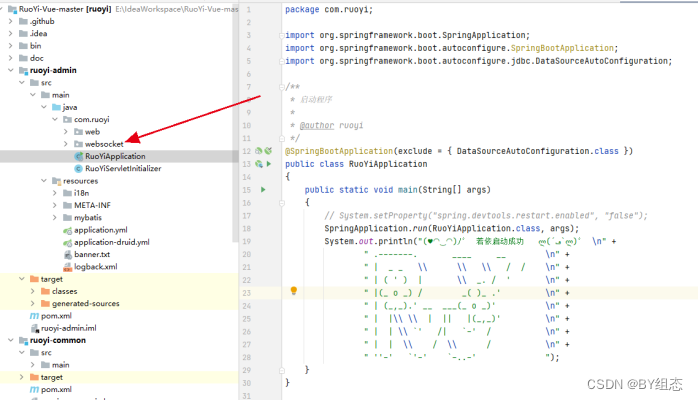Viewport: 698px width, 400px height.
Task: Expand the .github folder
Action: click(x=9, y=20)
